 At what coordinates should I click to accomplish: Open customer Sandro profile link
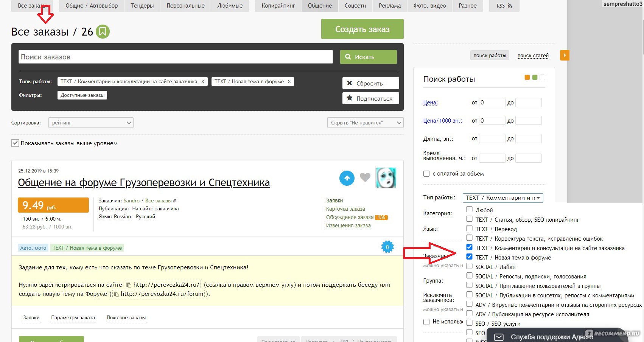[x=131, y=201]
